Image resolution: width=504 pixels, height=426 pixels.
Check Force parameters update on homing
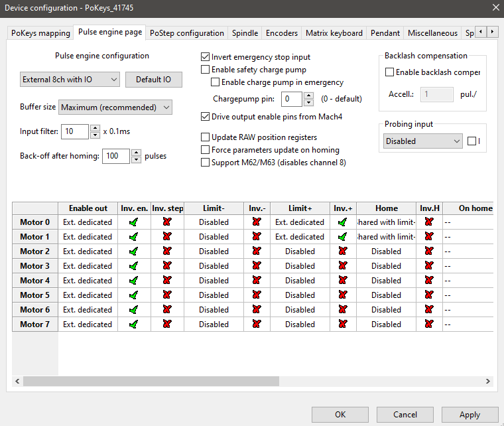205,150
